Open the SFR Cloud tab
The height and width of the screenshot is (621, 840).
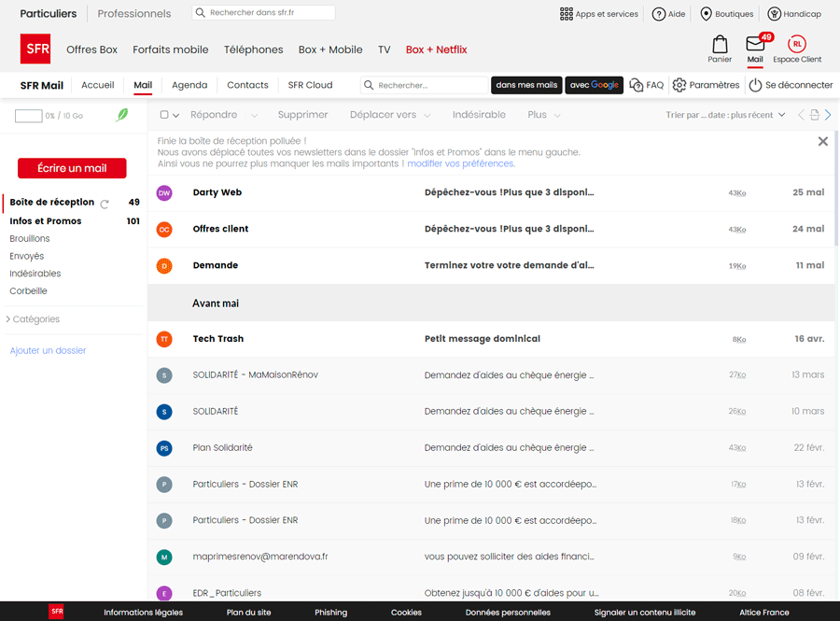[x=310, y=85]
